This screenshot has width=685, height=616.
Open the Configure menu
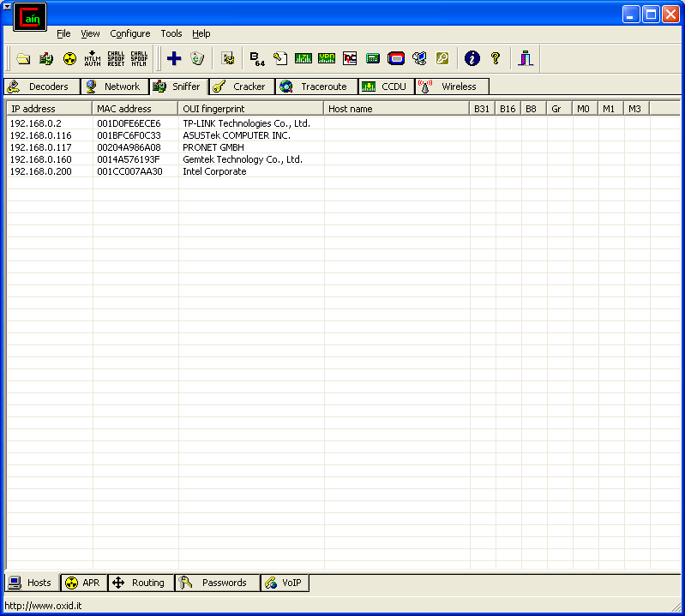pos(129,33)
